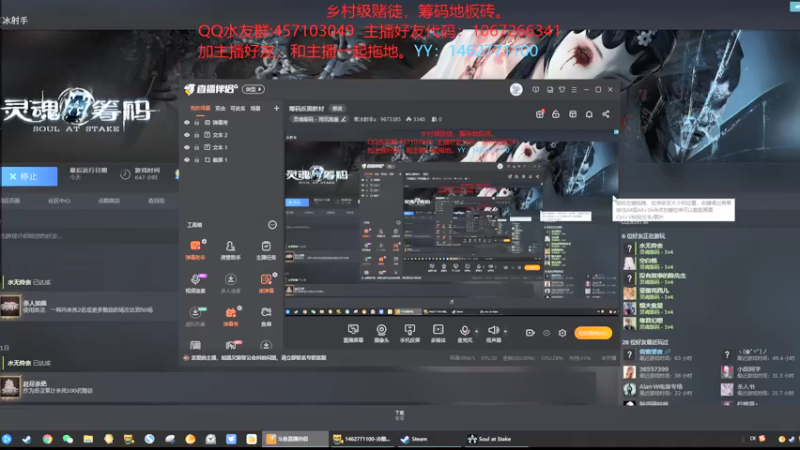Viewport: 800px width, 450px height.
Task: Open WeChat from the taskbar
Action: [67, 439]
